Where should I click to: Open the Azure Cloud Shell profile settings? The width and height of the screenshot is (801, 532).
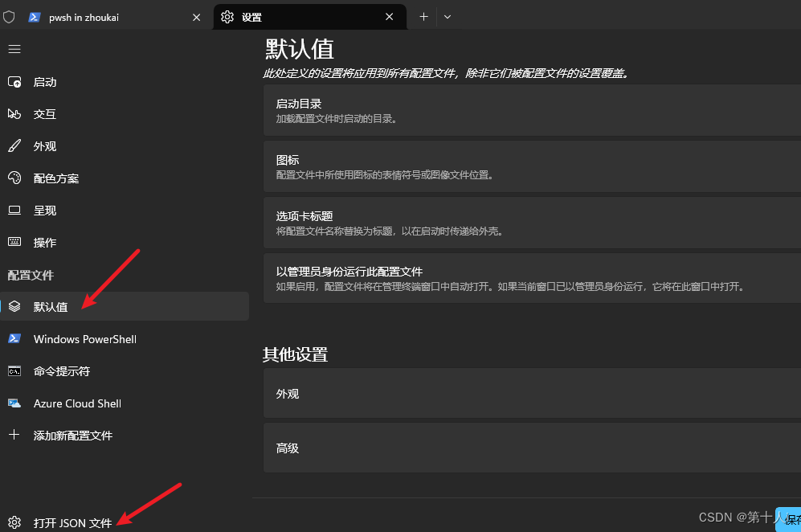coord(77,403)
